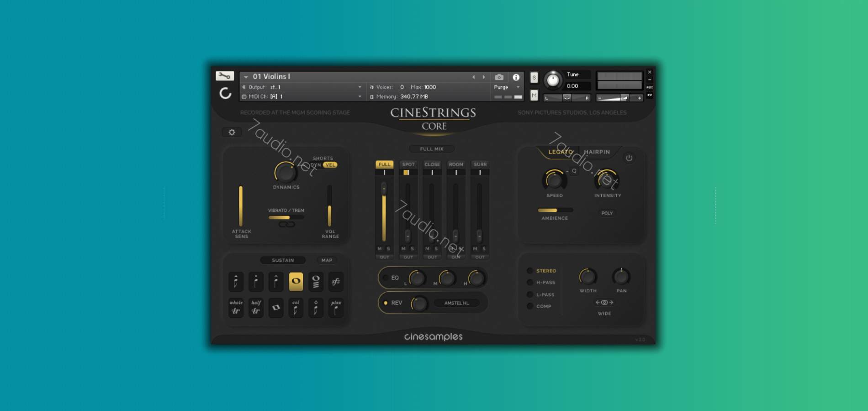Go to the next instrument arrow
868x411 pixels.
tap(484, 77)
